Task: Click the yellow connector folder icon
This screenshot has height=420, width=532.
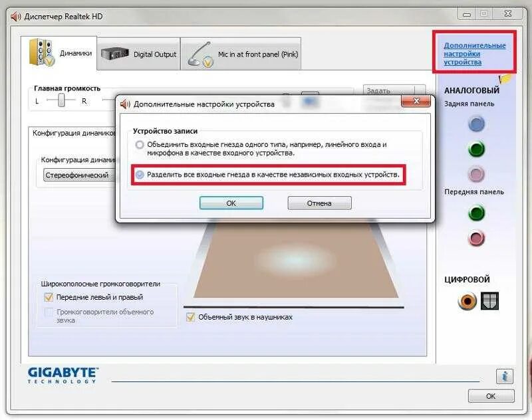Action: click(505, 79)
